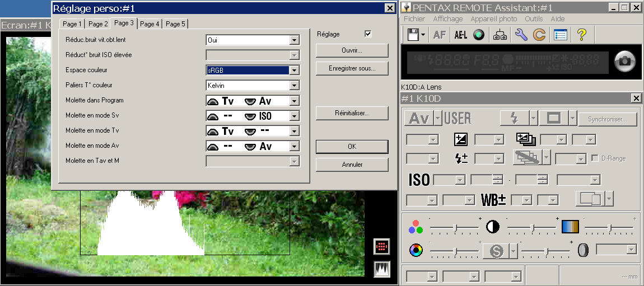Click the exposure bracketing icon
This screenshot has height=286, width=644.
(x=526, y=139)
